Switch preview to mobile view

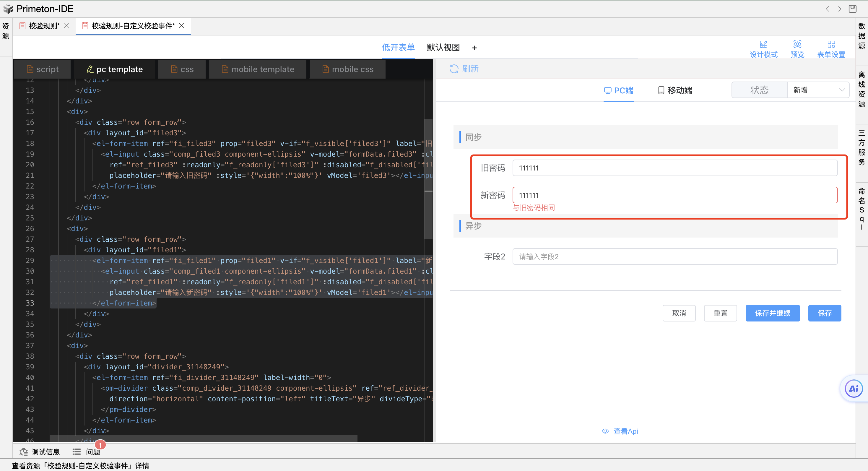675,90
